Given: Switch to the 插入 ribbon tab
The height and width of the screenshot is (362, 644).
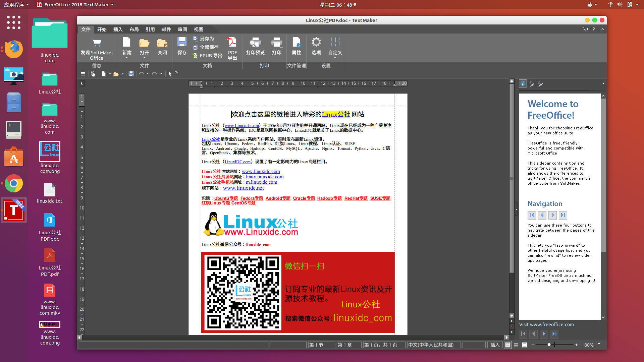Looking at the screenshot, I should (118, 29).
